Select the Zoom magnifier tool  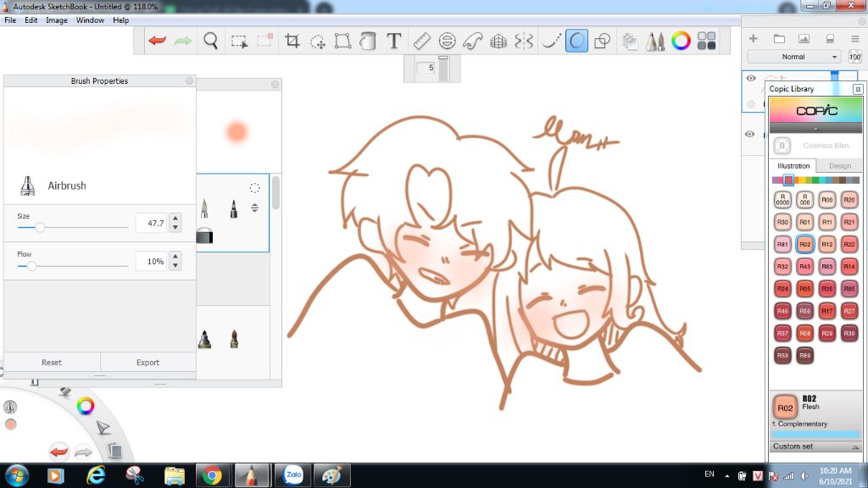point(210,41)
